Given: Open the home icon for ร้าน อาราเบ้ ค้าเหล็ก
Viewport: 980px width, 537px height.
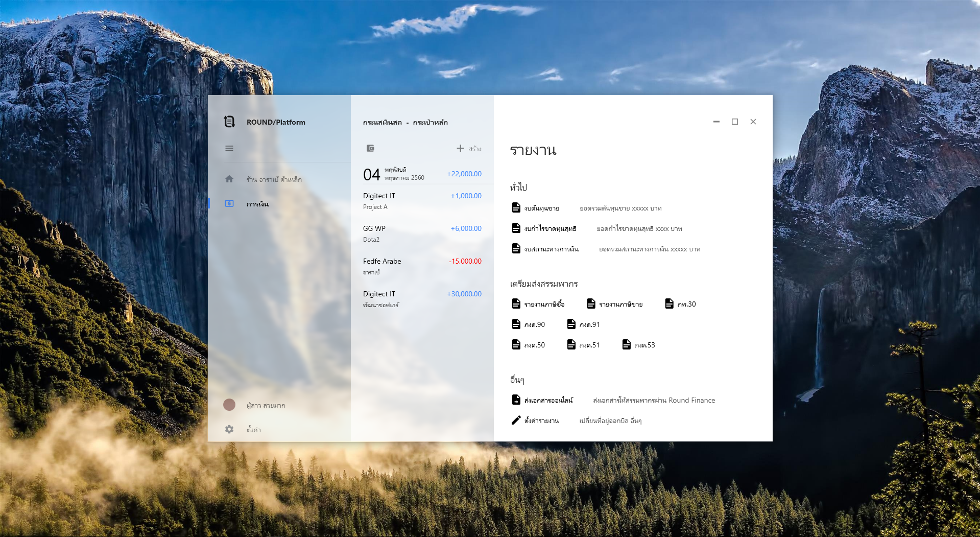Looking at the screenshot, I should pos(229,179).
